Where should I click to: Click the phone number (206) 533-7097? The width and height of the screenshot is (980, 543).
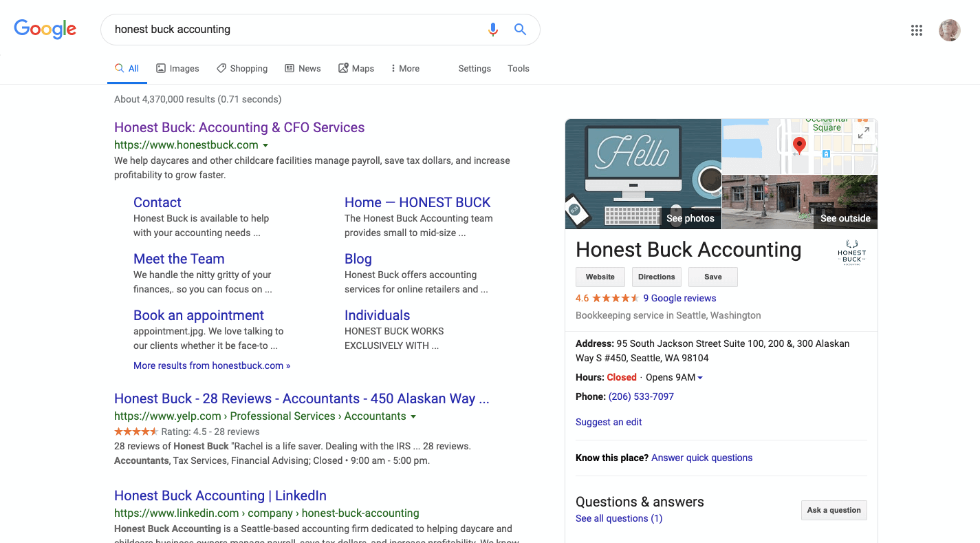click(x=641, y=396)
